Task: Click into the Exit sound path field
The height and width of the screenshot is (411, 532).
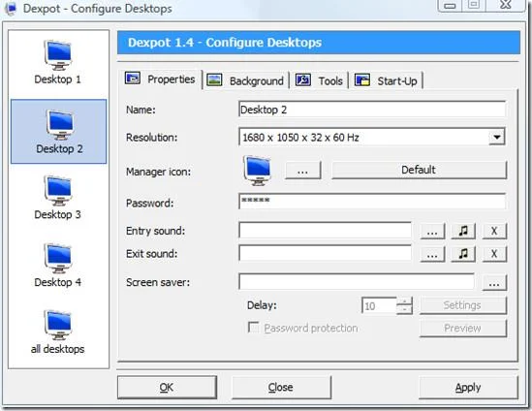Action: [x=325, y=253]
